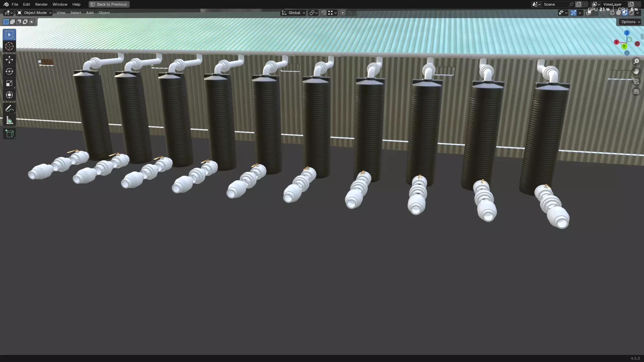Select the Rotate tool
This screenshot has width=644, height=362.
[x=9, y=71]
